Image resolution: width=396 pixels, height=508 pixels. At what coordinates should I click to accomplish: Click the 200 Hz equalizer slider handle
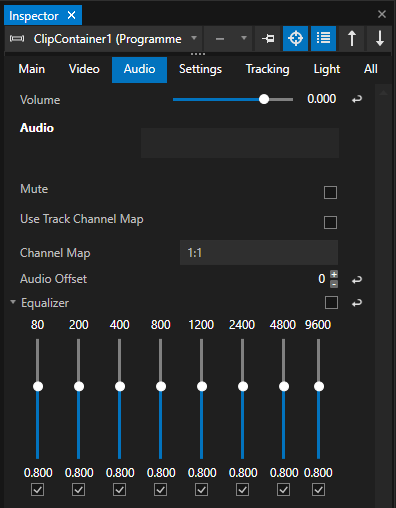click(x=79, y=386)
